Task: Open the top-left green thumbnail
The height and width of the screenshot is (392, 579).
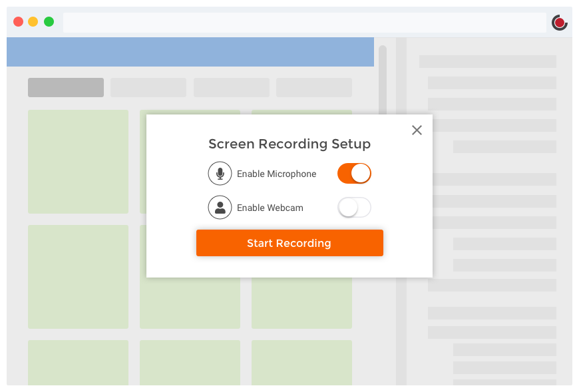Action: (78, 162)
